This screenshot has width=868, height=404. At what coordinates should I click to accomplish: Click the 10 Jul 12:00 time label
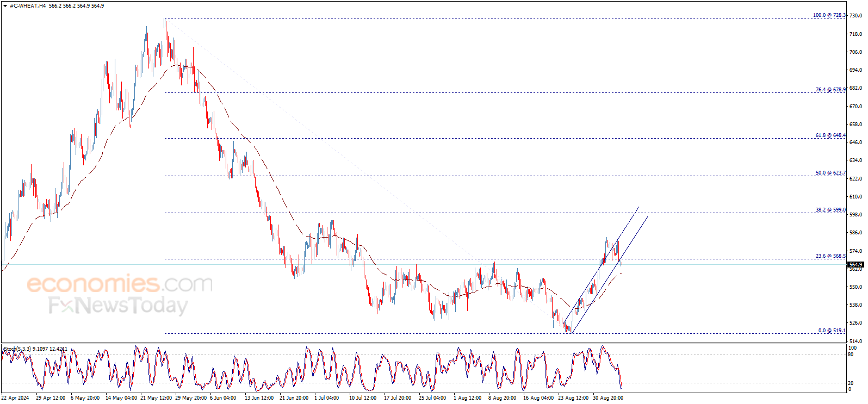click(x=362, y=398)
